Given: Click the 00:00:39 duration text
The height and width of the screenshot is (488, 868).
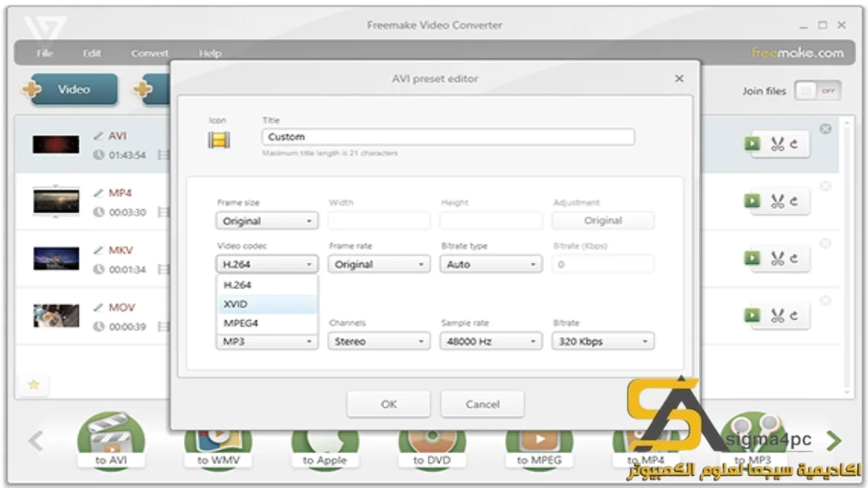Looking at the screenshot, I should click(x=127, y=327).
